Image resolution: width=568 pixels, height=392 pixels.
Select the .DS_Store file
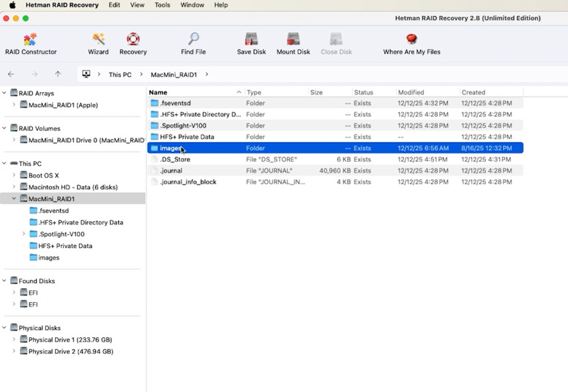point(335,159)
